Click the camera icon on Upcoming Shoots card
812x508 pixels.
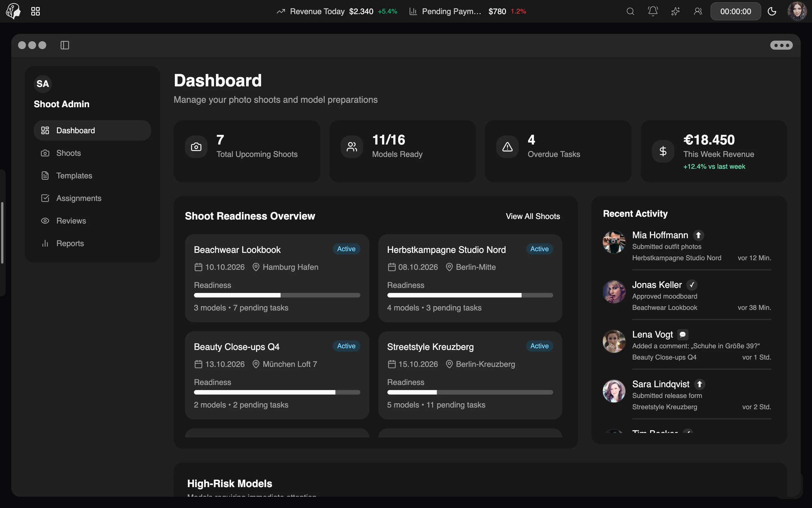pos(196,147)
